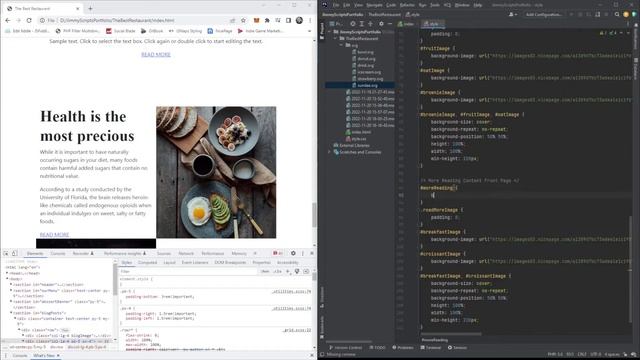Open the Social Blade bookmark
640x360 pixels.
(120, 31)
